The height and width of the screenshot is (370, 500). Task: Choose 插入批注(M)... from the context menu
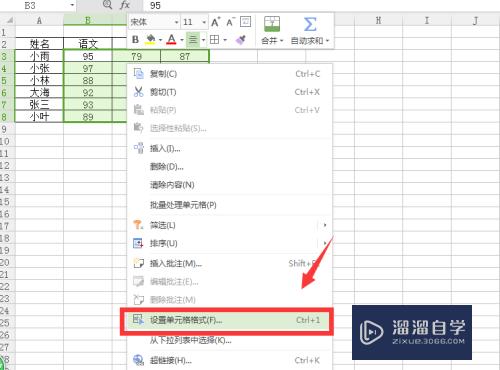point(230,264)
